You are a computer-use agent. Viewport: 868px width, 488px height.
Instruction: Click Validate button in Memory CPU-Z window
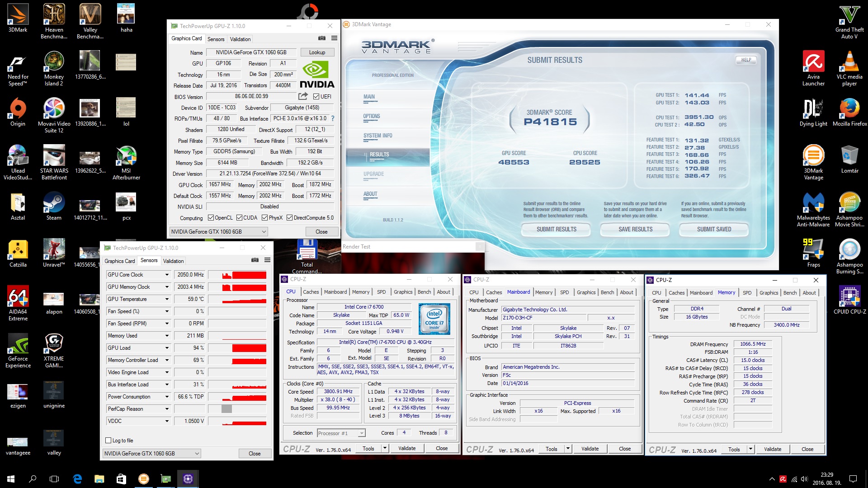pos(772,449)
